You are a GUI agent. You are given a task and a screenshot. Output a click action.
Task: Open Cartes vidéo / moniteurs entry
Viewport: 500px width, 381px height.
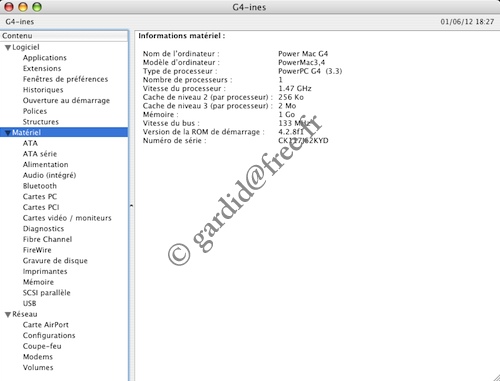coord(67,218)
